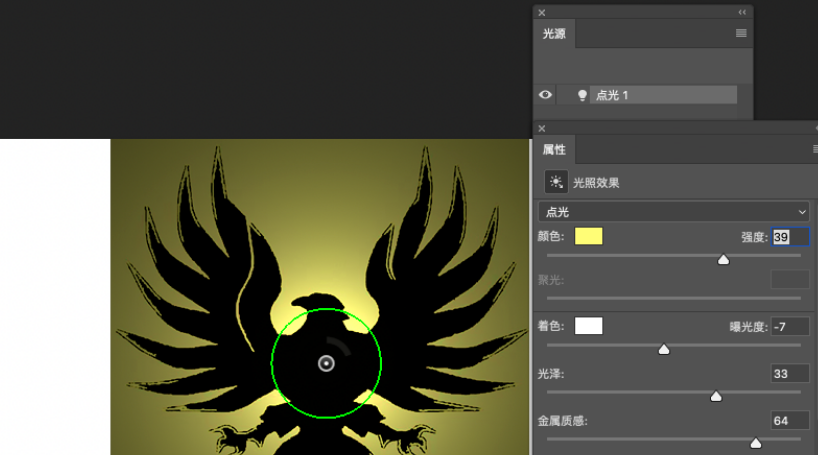The image size is (818, 455).
Task: Open the 属性 panel tab
Action: [x=554, y=150]
